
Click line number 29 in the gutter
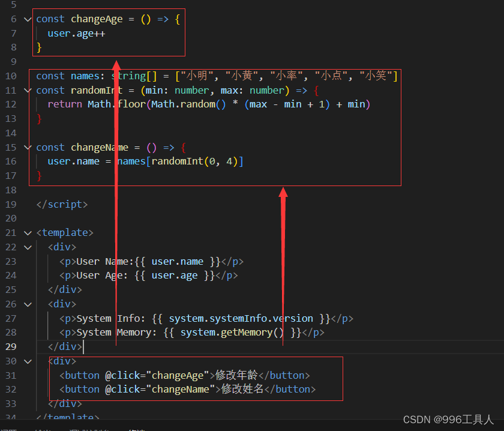tap(11, 347)
